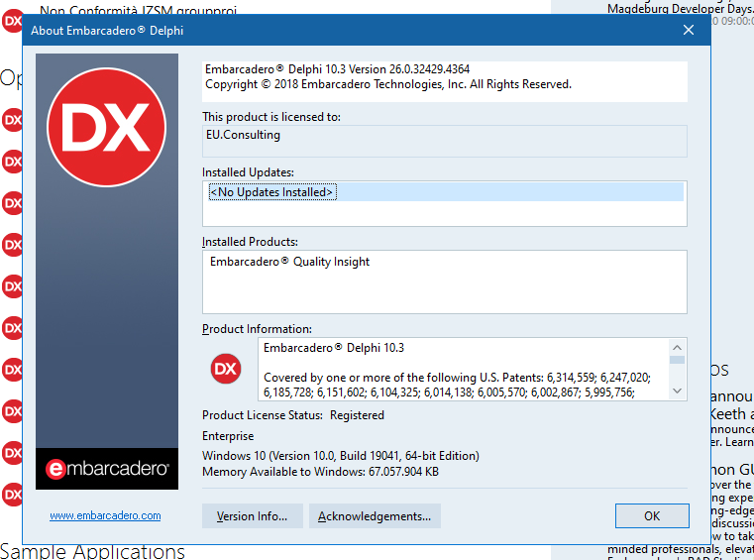This screenshot has height=560, width=754.
Task: Click the Windows 10 build information line
Action: [x=341, y=456]
